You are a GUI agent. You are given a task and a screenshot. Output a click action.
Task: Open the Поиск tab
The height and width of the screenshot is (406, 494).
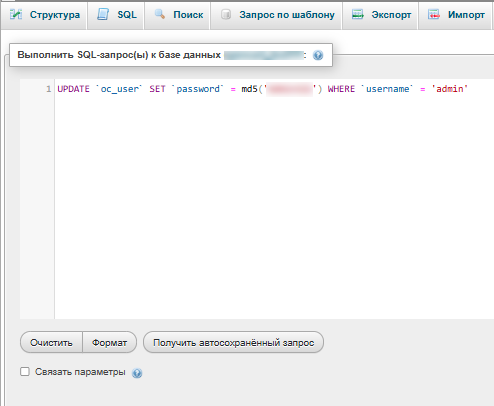click(178, 15)
